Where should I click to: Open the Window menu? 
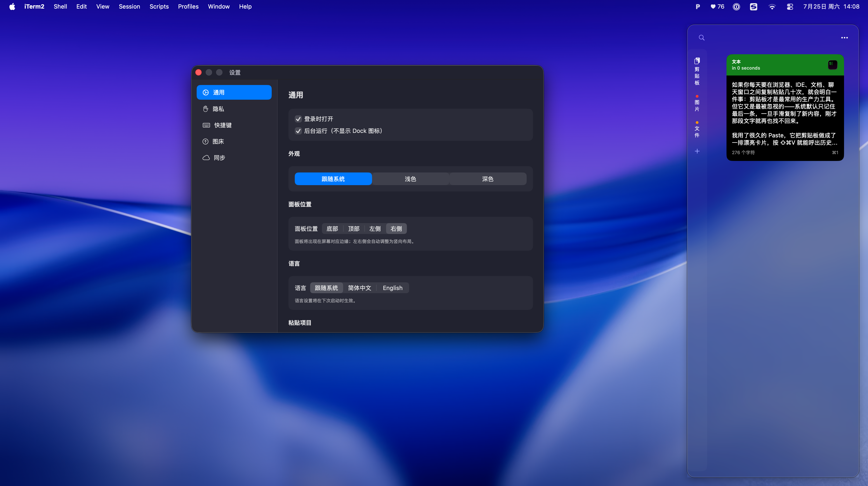tap(219, 6)
